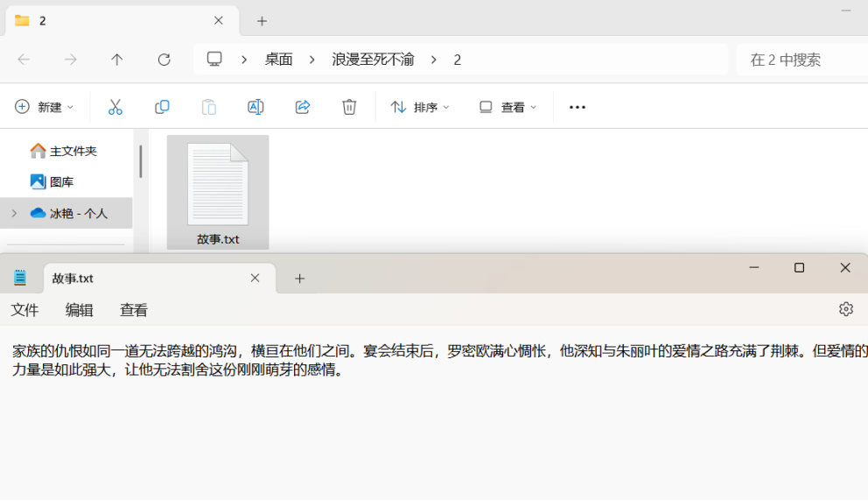
Task: Go forward using the Explorer forward arrow
Action: click(70, 60)
